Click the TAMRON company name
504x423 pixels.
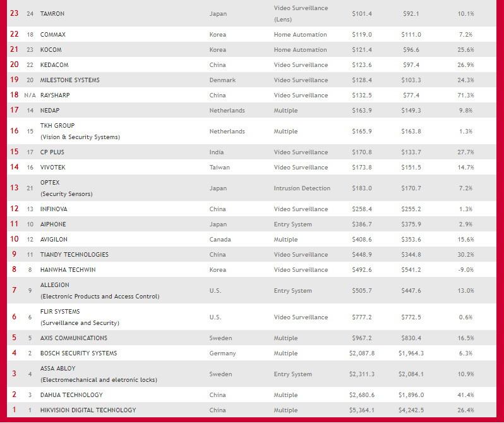click(x=52, y=13)
